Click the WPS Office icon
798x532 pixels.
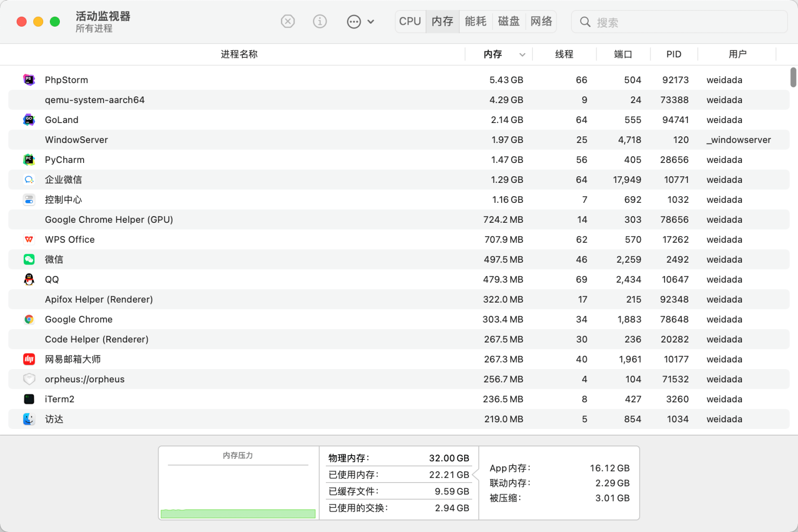tap(29, 239)
